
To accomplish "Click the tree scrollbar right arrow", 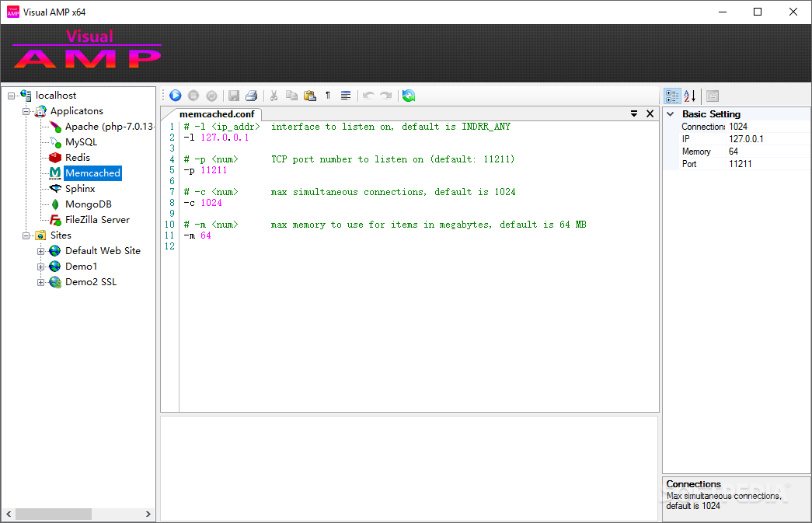I will point(148,514).
